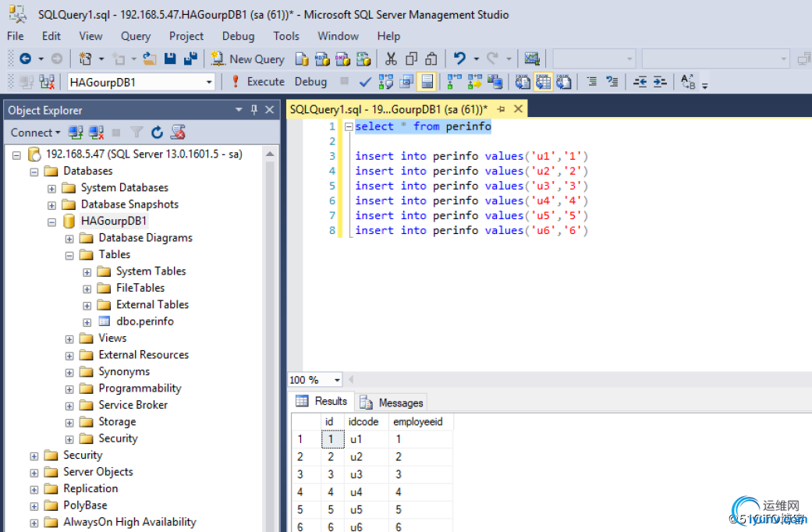Click the New Query button

pyautogui.click(x=247, y=59)
